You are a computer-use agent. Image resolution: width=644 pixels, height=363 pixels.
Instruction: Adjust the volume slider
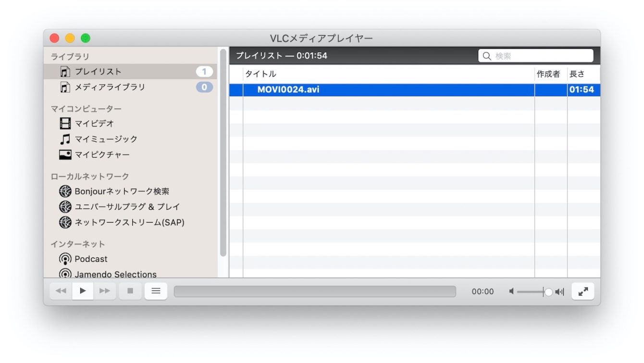click(535, 291)
